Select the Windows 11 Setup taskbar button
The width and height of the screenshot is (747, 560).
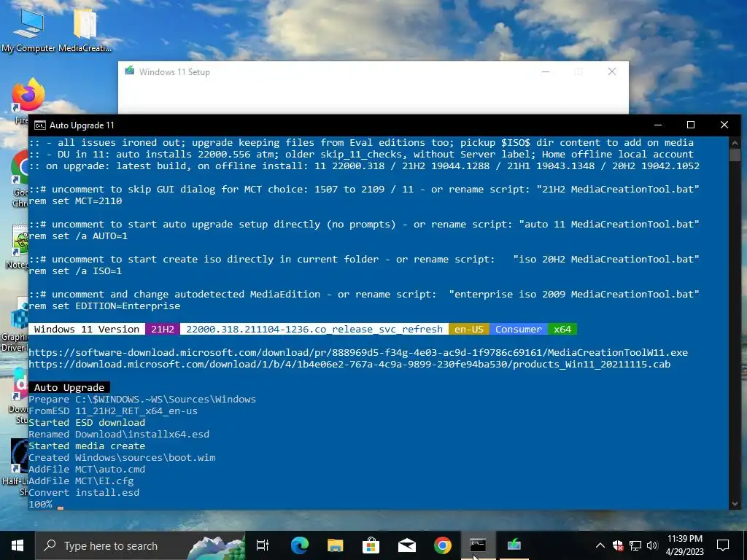pyautogui.click(x=514, y=545)
